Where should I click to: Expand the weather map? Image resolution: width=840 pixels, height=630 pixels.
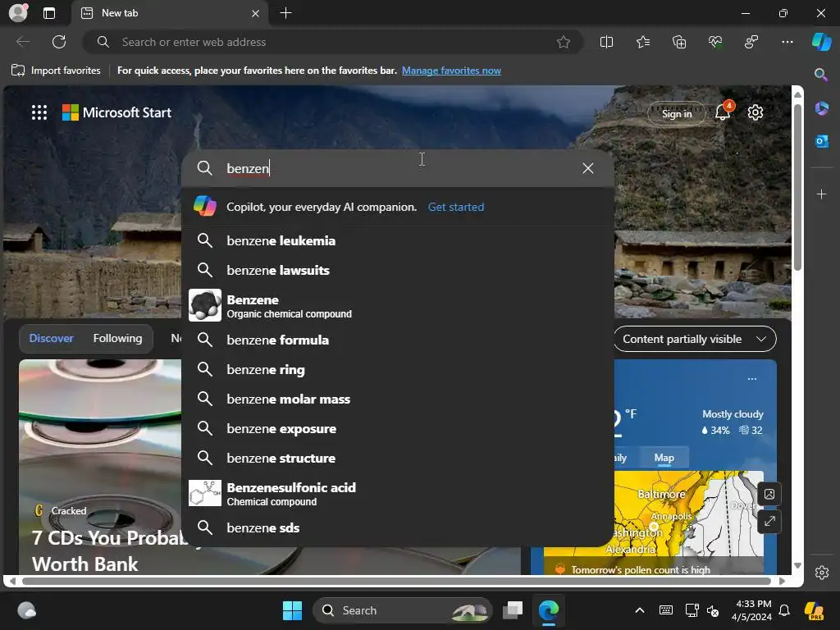(x=769, y=521)
